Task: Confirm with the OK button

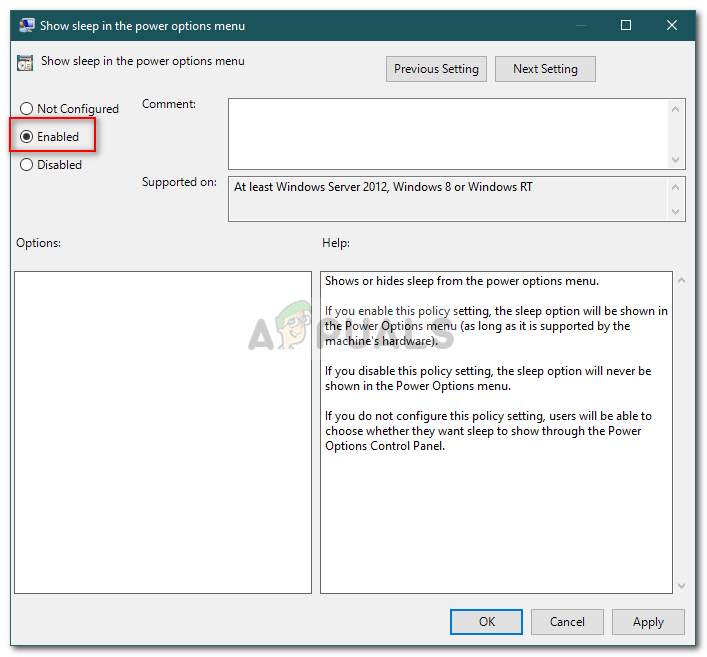Action: (x=486, y=622)
